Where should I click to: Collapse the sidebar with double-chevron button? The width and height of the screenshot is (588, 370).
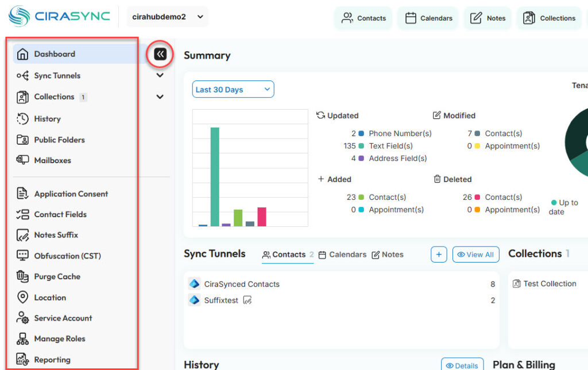coord(160,54)
